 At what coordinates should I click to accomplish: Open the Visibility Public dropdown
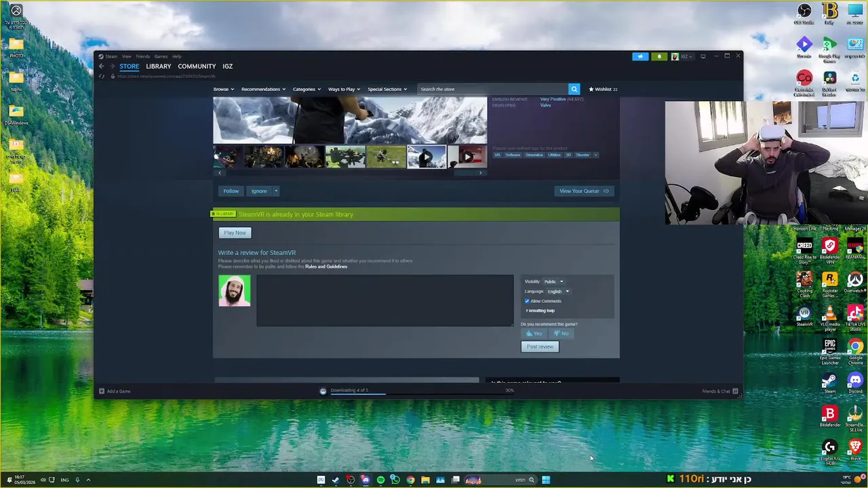point(553,281)
